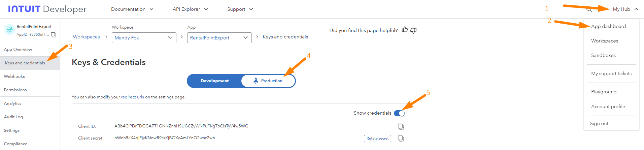Open the search magnifier icon

click(589, 9)
